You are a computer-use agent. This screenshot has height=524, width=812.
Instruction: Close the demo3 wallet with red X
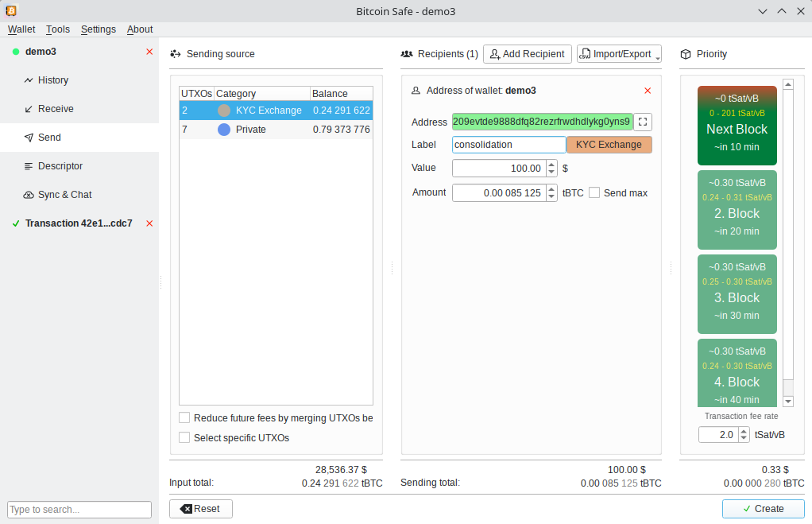click(x=149, y=52)
